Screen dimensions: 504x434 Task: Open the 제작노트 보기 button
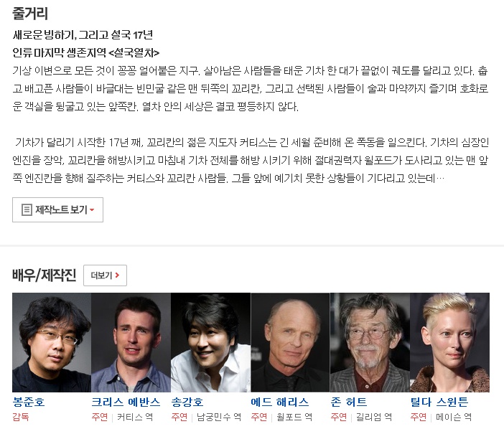[x=58, y=209]
